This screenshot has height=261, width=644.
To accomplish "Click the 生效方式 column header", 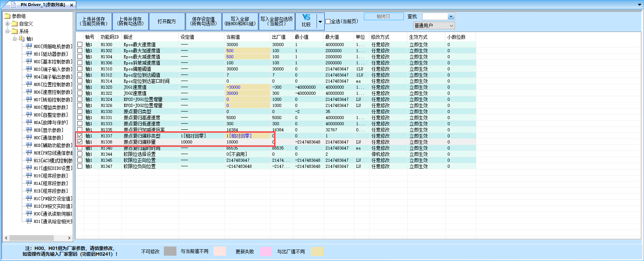I will 426,37.
